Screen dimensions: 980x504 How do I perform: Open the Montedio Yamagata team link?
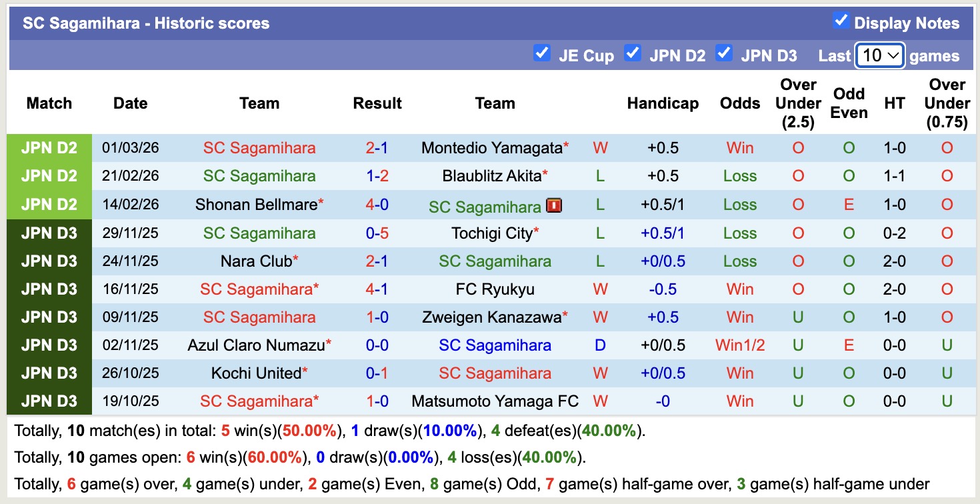pyautogui.click(x=492, y=148)
